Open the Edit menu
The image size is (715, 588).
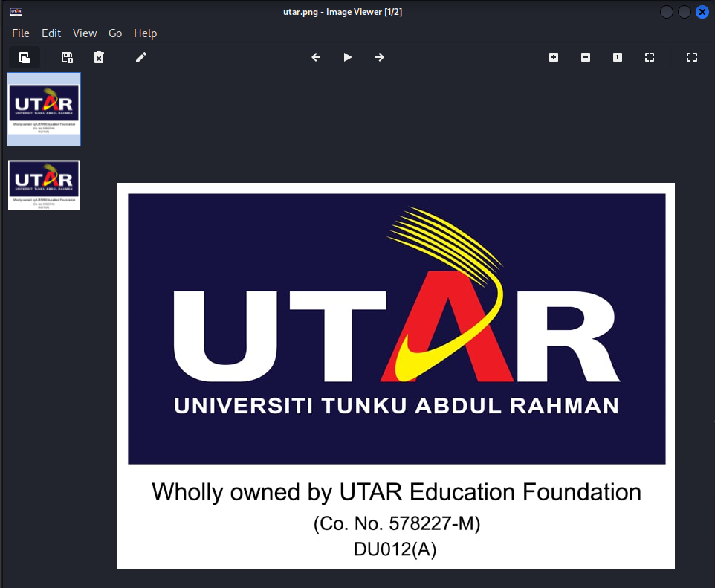coord(51,33)
